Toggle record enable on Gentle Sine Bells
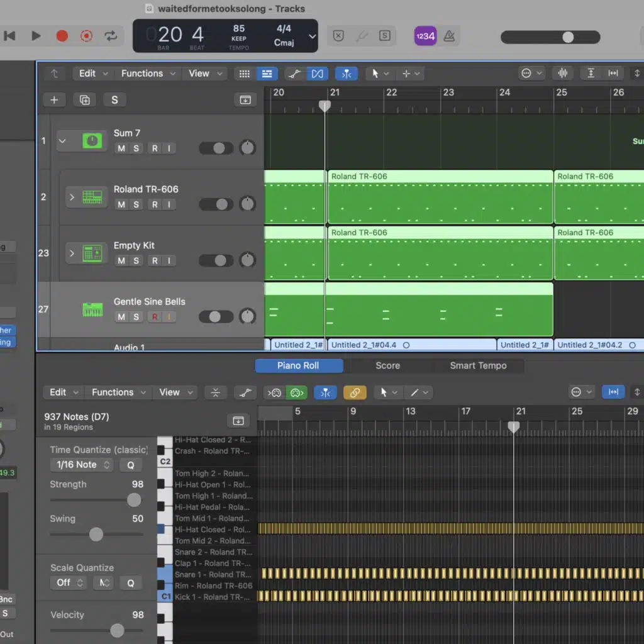644x644 pixels. pos(154,317)
